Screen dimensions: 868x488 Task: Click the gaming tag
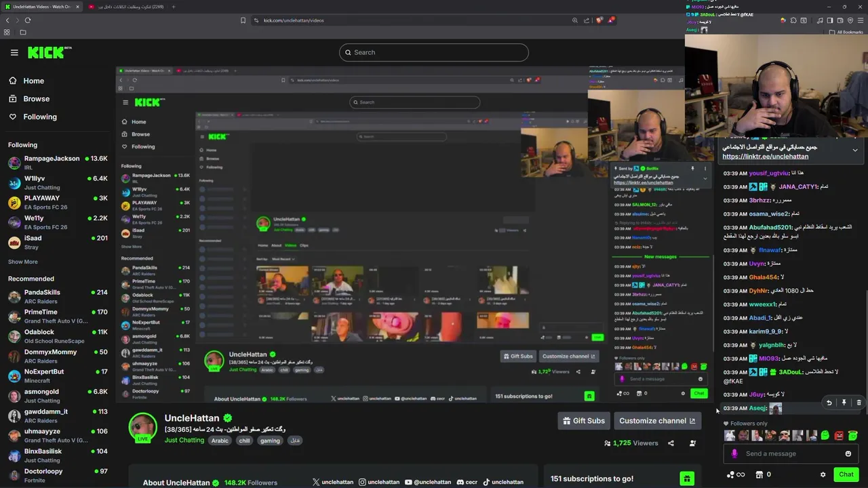(x=270, y=441)
